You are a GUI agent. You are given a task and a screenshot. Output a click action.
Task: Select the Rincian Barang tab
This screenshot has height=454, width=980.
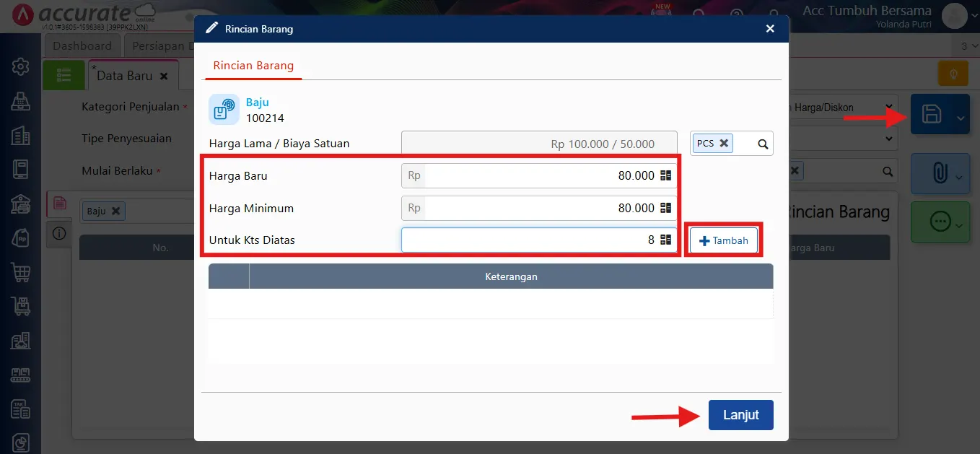coord(253,65)
